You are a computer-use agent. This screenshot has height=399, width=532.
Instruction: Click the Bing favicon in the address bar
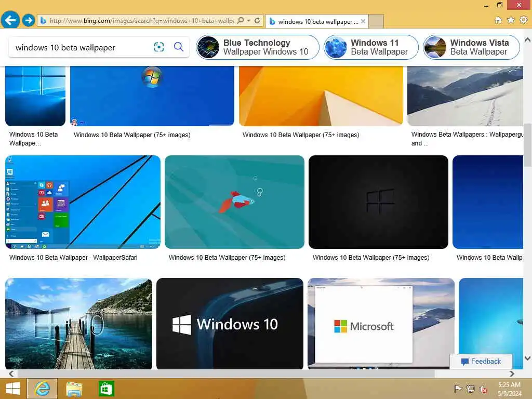[43, 21]
